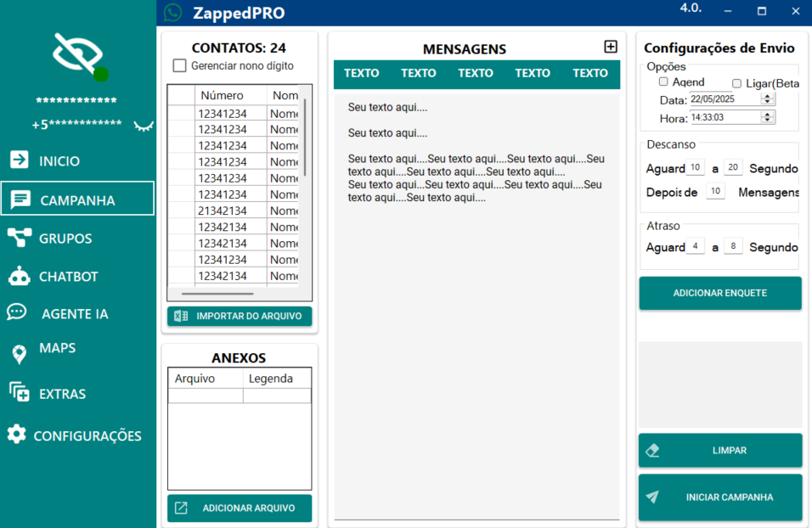Select the last TEXTO message tab
This screenshot has width=812, height=528.
click(590, 74)
